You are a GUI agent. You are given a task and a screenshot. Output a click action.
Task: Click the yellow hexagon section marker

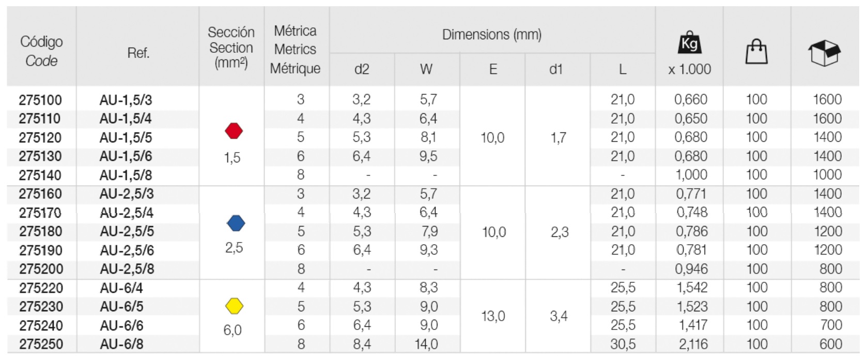[x=235, y=306]
